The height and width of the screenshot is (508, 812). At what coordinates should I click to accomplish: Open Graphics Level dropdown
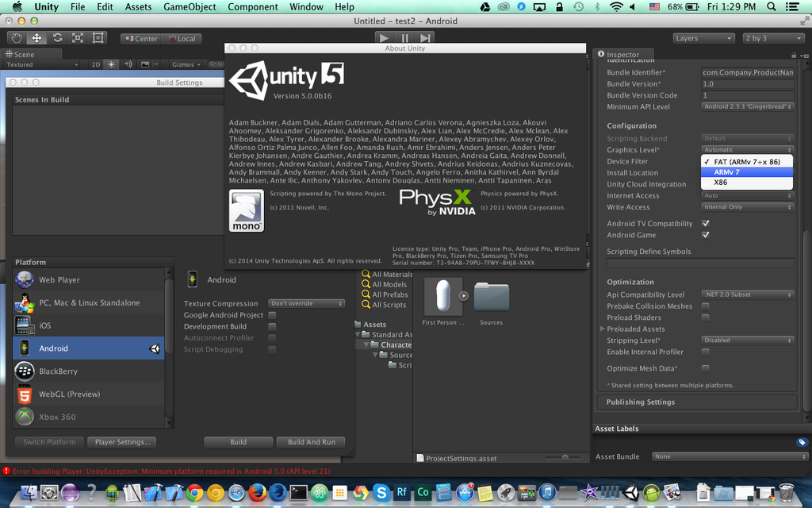[x=747, y=150]
